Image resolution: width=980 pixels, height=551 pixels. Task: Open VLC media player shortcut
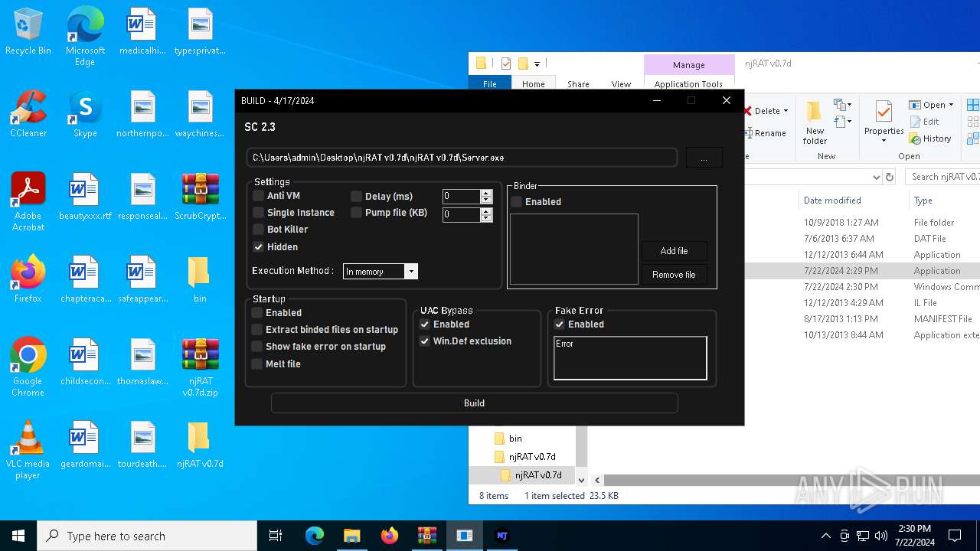point(28,450)
